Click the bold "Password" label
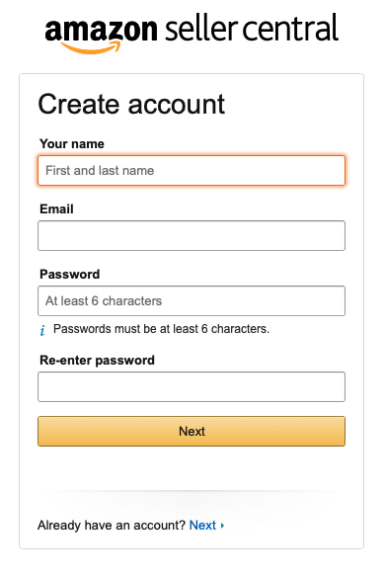Screen dimensions: 384x575 70,274
